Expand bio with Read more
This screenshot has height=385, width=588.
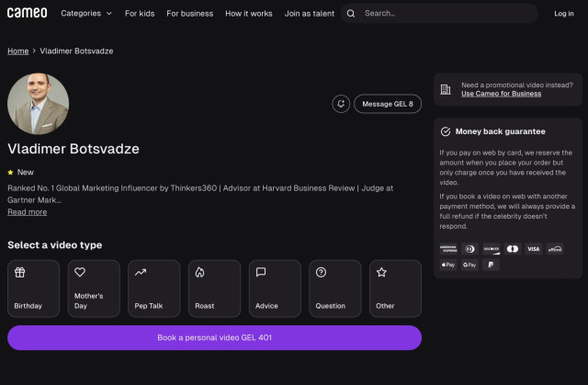27,212
